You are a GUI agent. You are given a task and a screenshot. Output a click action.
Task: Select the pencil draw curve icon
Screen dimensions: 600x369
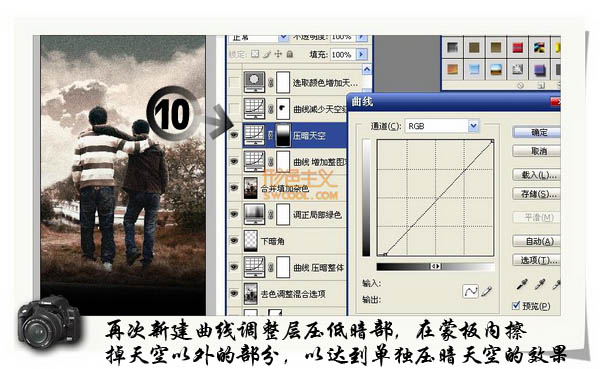pos(486,292)
